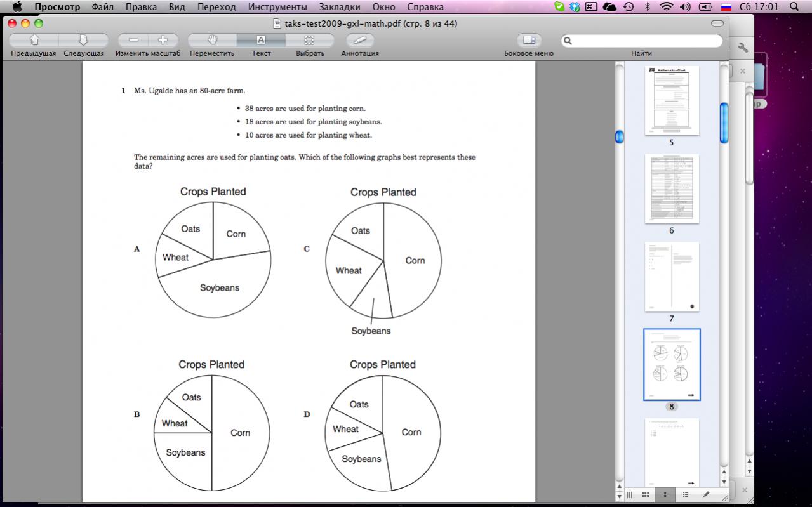Screen dimensions: 812x507
Task: Switch sidebar to contact sheet grid view
Action: pos(645,494)
